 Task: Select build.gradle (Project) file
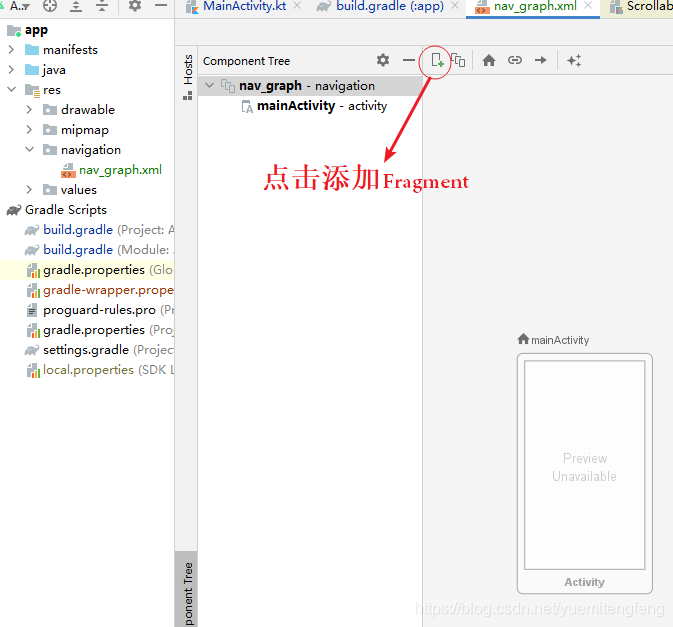coord(100,230)
